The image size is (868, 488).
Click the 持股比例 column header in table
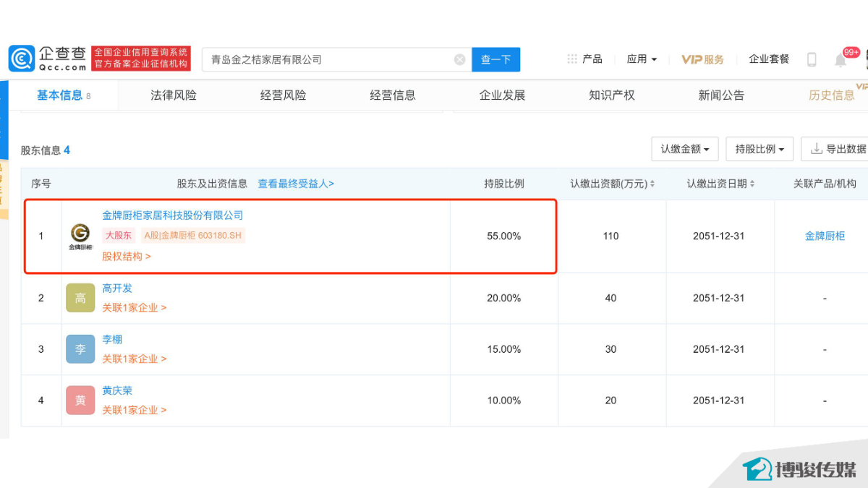click(x=504, y=184)
